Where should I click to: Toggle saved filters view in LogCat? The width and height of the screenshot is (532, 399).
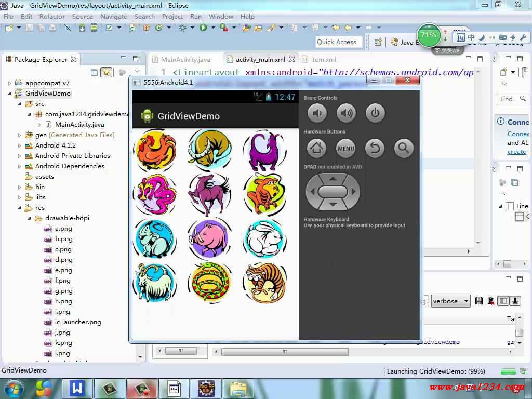pos(503,301)
